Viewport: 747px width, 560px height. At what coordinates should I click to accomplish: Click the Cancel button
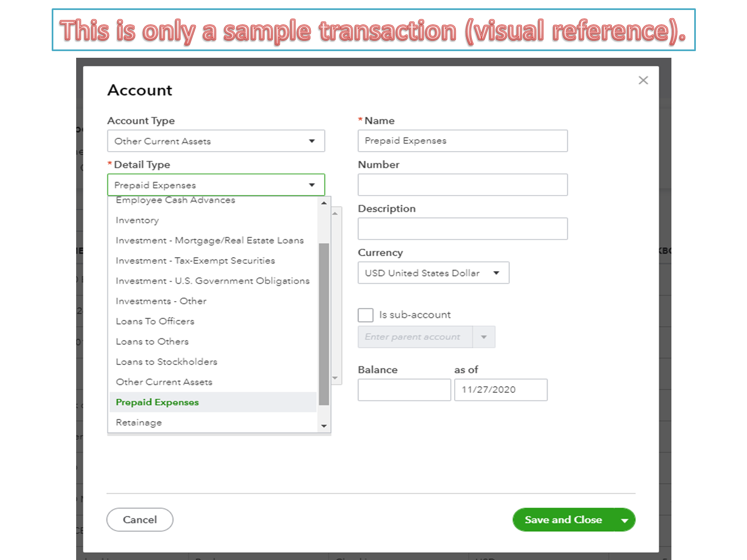(x=140, y=519)
